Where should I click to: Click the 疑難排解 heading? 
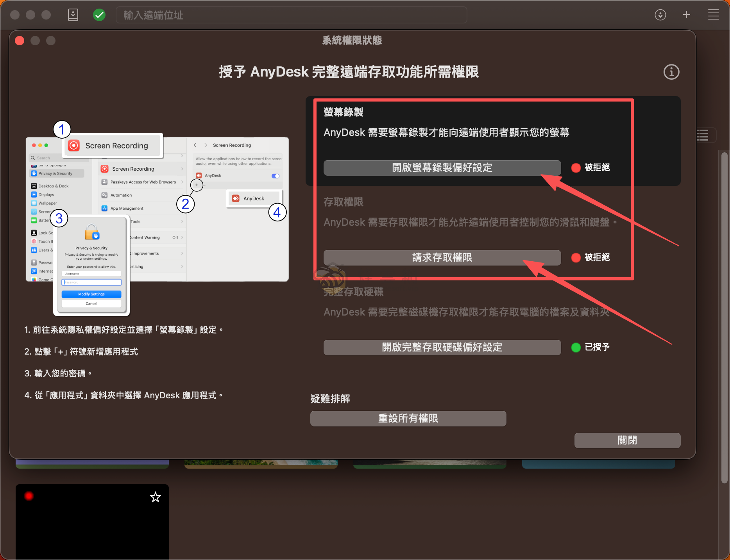(x=330, y=399)
